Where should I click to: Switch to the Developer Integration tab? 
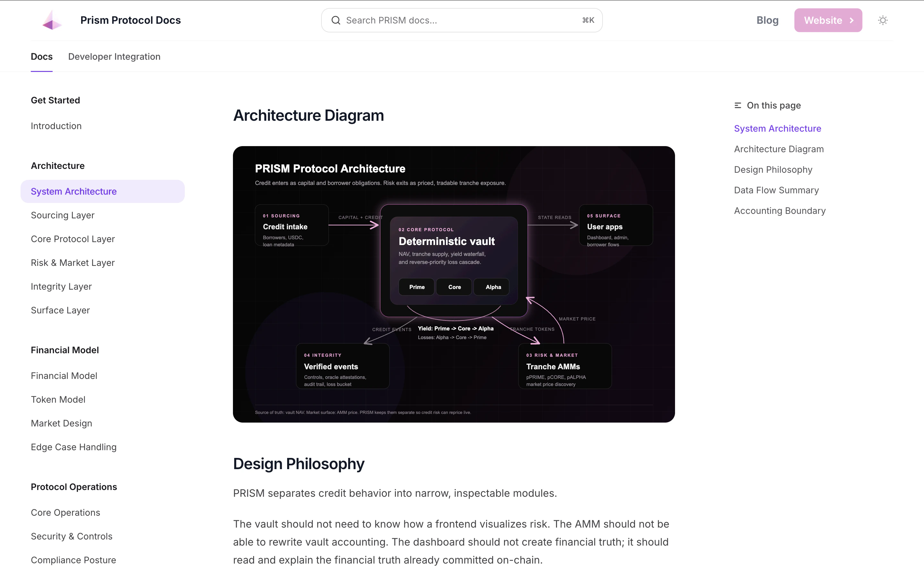coord(114,57)
